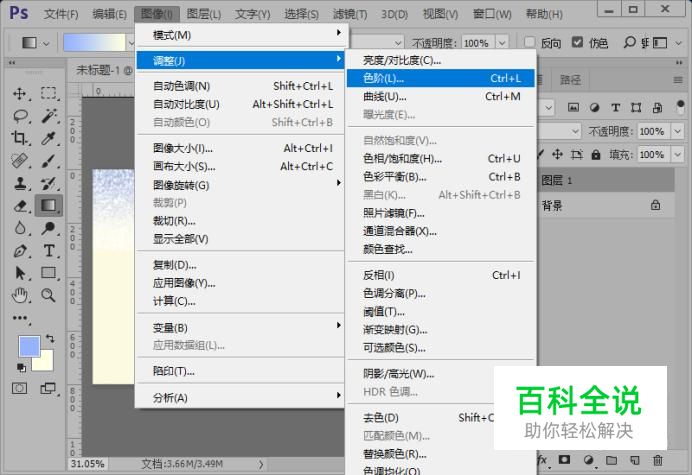
Task: Click the background color swatch
Action: 46,363
